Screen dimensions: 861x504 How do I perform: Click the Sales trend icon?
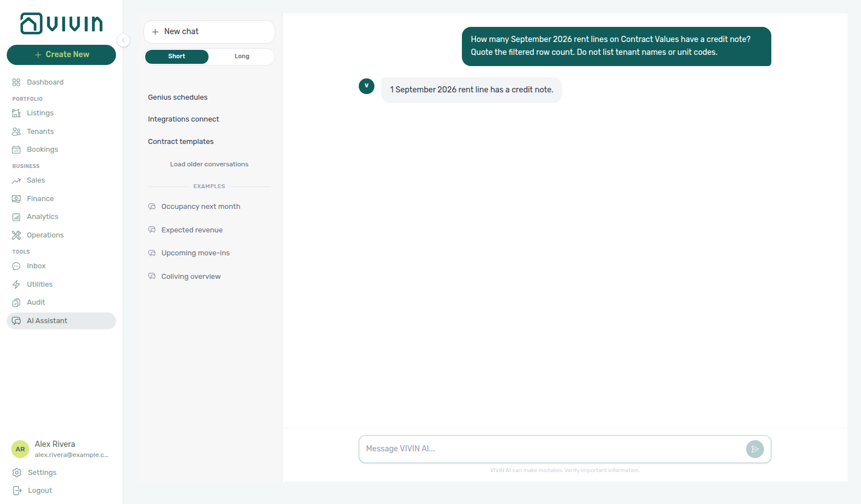(16, 180)
